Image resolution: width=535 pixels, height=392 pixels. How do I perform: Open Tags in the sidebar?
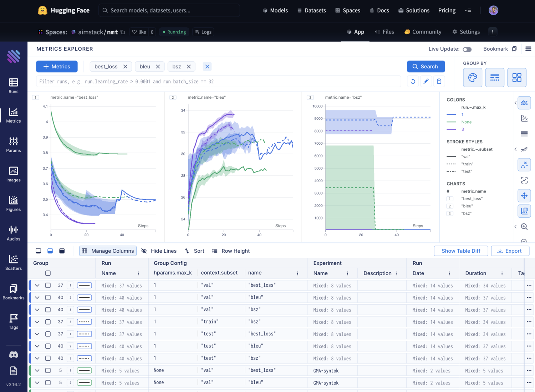14,322
